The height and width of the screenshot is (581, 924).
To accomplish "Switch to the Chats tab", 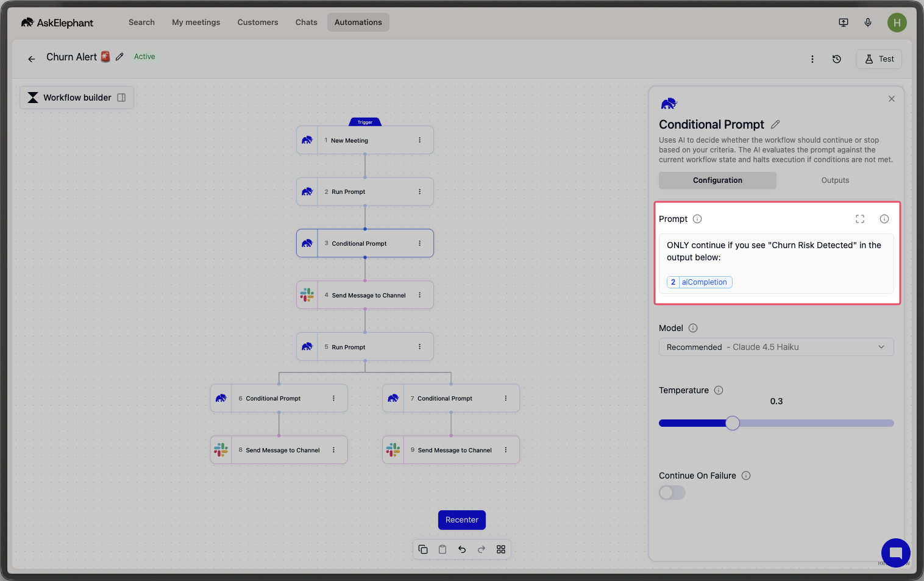I will (x=307, y=23).
